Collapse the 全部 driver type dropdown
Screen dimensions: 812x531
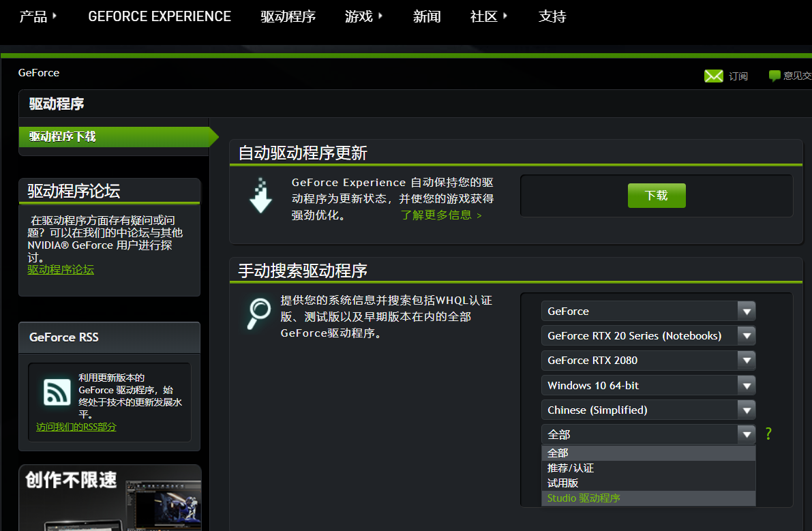(x=648, y=435)
